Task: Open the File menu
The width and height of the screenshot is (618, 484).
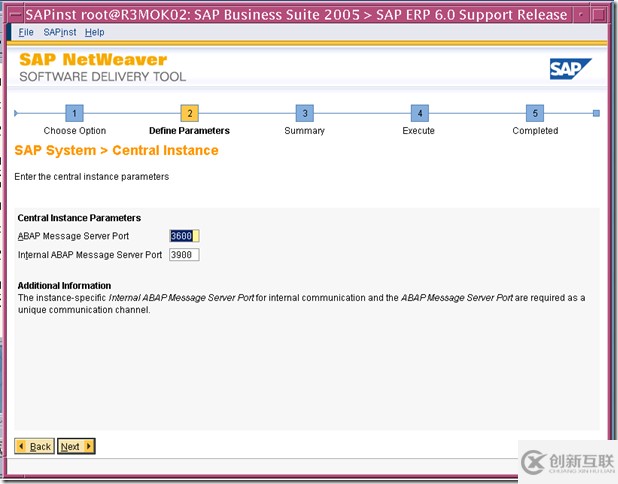Action: (26, 32)
